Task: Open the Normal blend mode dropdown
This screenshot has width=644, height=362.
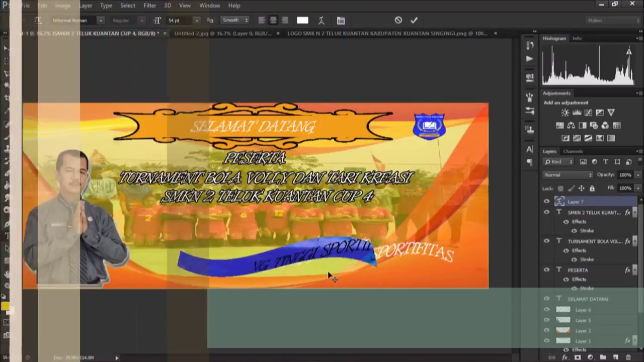Action: pyautogui.click(x=569, y=175)
